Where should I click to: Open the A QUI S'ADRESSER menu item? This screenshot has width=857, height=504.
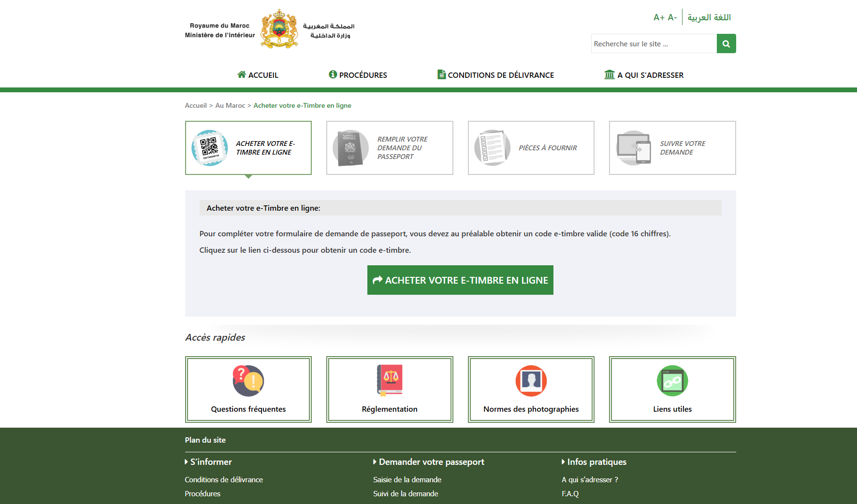point(644,75)
